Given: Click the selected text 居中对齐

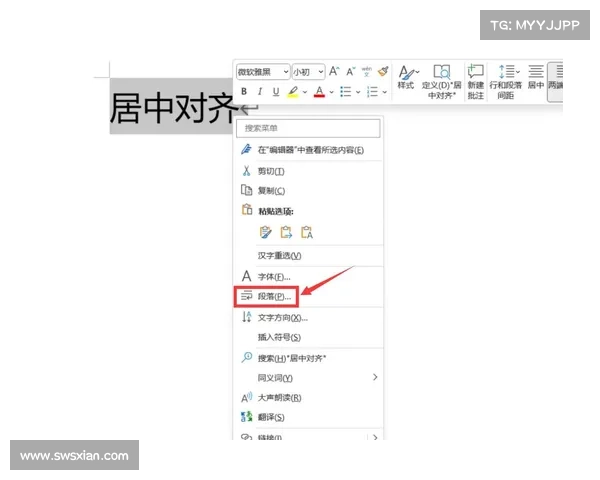Looking at the screenshot, I should click(x=172, y=108).
